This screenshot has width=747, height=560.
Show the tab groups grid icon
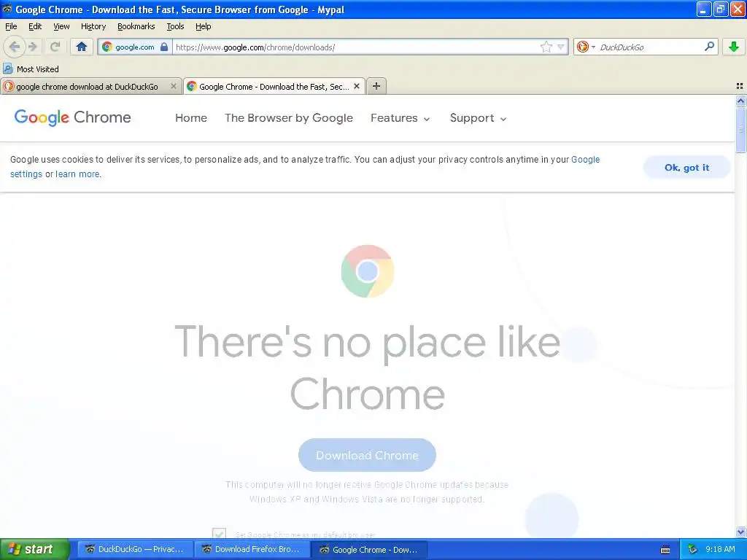coord(740,86)
